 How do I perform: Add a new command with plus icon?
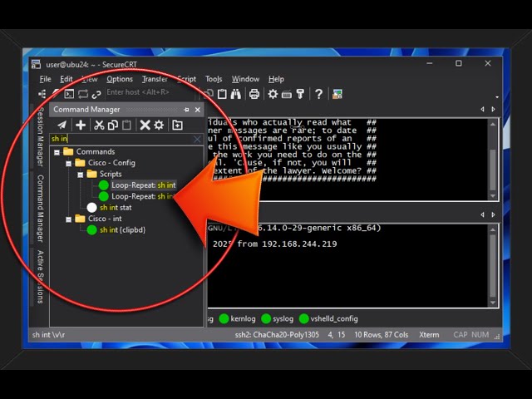click(81, 126)
